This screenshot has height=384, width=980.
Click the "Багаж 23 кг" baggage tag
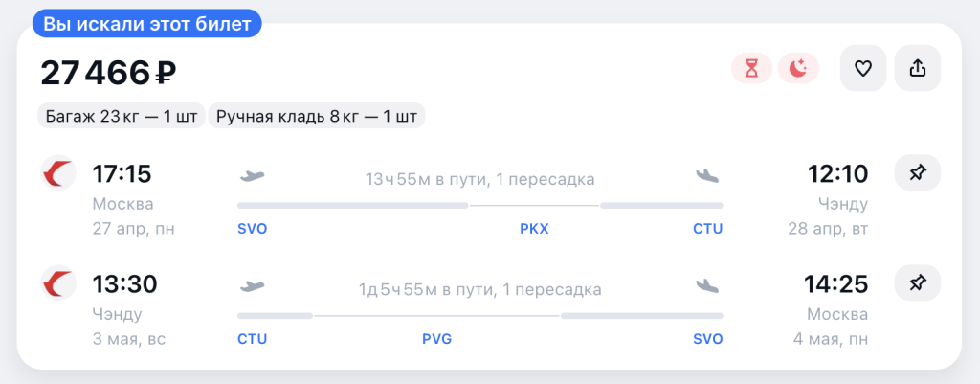pyautogui.click(x=122, y=117)
